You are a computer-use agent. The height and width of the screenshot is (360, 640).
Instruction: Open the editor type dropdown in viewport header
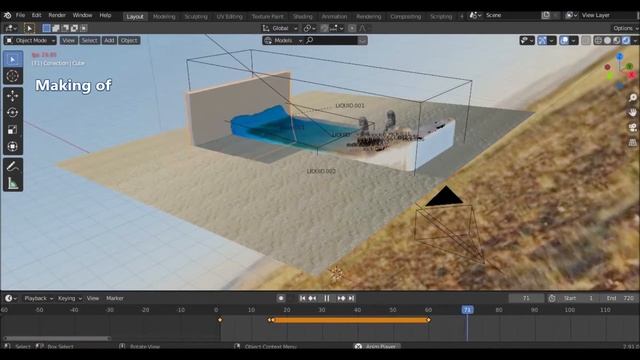coord(10,28)
